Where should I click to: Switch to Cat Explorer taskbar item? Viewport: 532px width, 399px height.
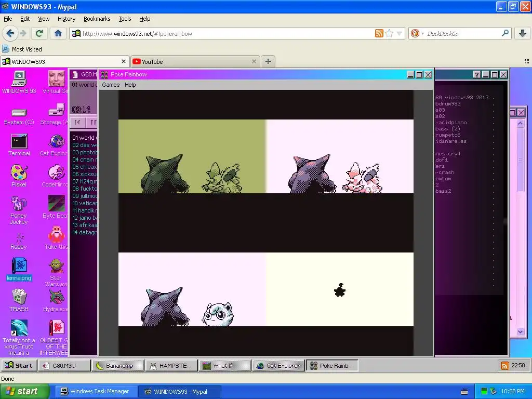279,365
